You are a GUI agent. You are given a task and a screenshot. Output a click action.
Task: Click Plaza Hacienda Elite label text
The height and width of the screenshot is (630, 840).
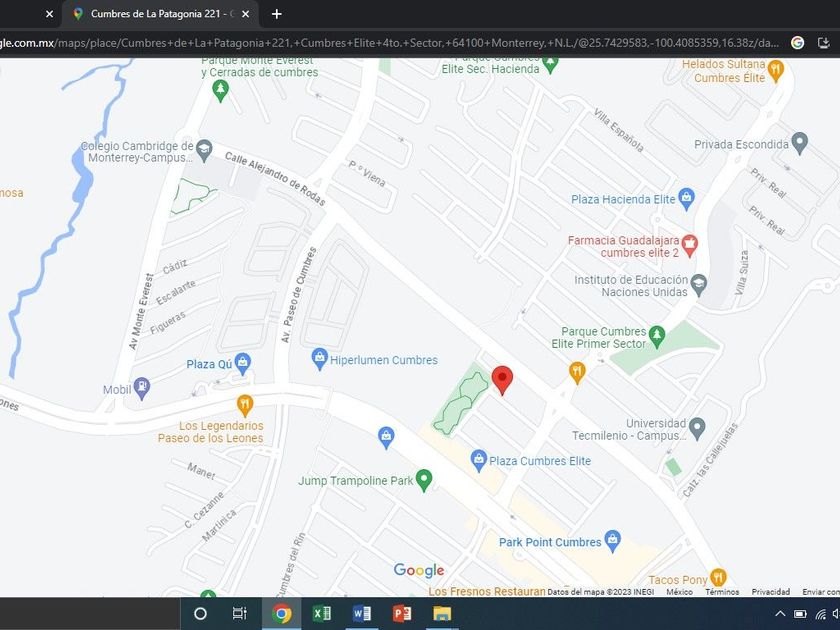(x=623, y=199)
